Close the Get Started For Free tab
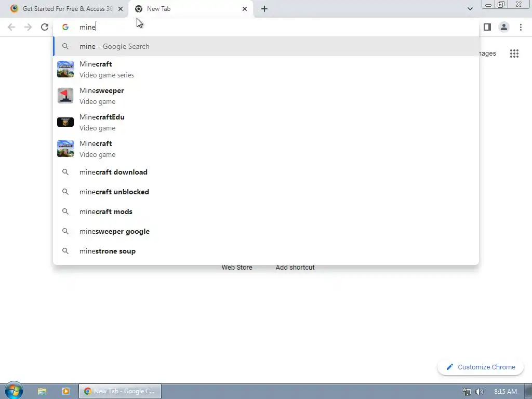 coord(121,9)
